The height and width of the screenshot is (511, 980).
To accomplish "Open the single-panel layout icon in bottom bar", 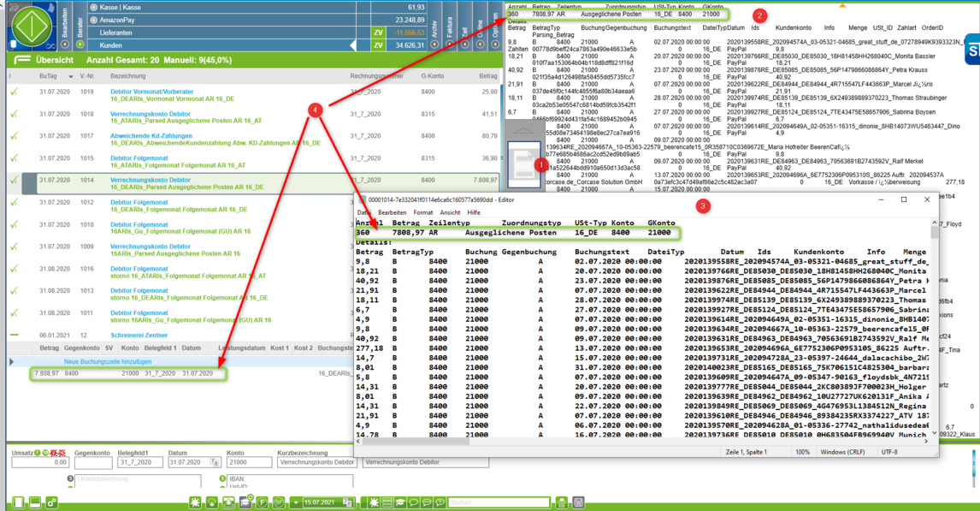I will (17, 502).
